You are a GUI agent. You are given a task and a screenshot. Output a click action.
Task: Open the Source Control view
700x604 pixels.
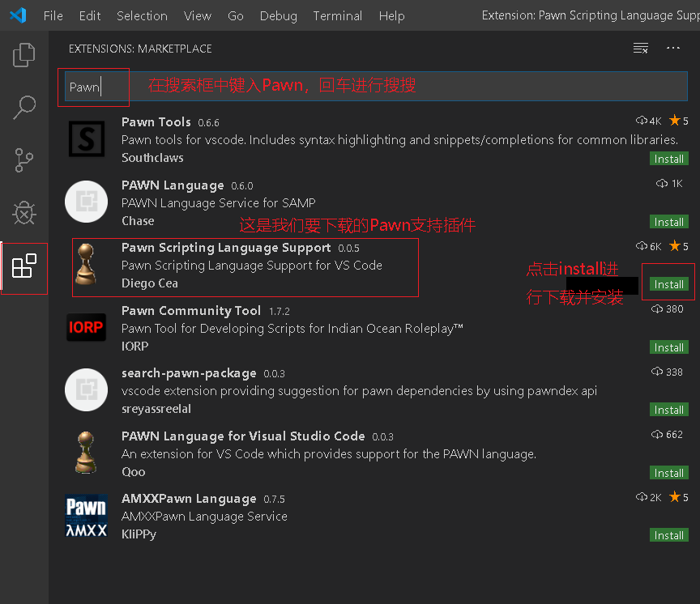(x=24, y=160)
